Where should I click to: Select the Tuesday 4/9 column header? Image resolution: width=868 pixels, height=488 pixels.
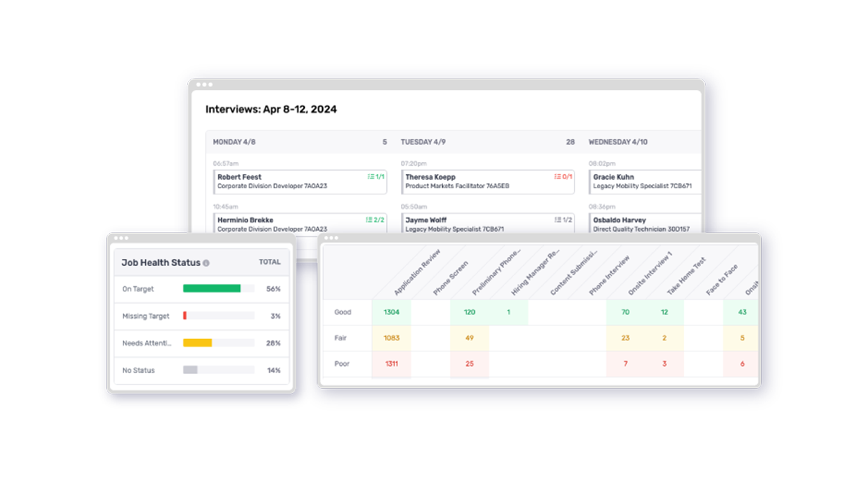point(423,142)
